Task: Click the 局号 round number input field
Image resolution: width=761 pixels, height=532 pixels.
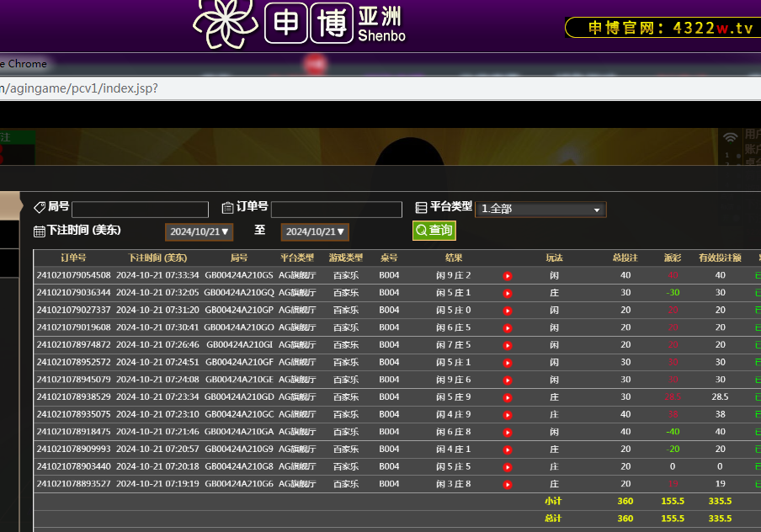Action: tap(140, 210)
